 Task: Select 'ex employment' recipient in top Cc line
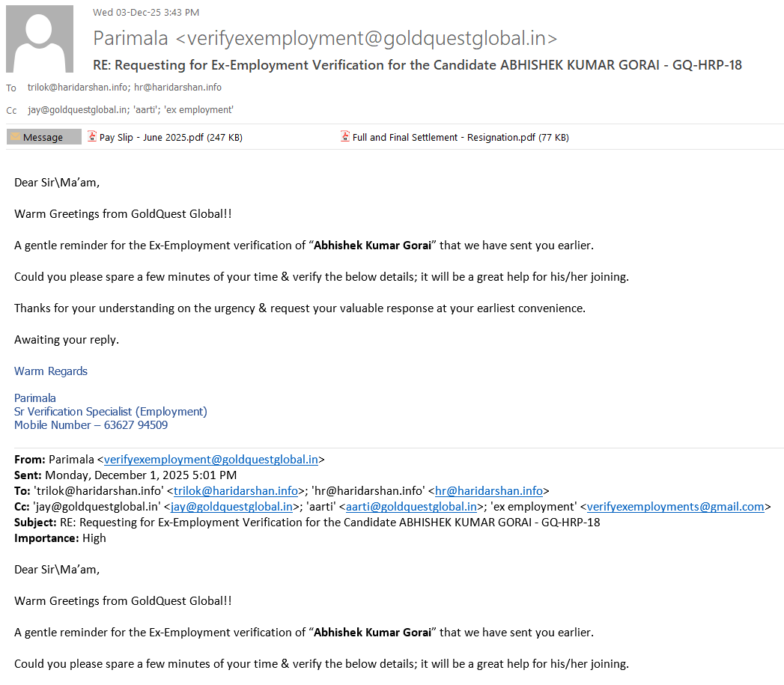click(206, 110)
